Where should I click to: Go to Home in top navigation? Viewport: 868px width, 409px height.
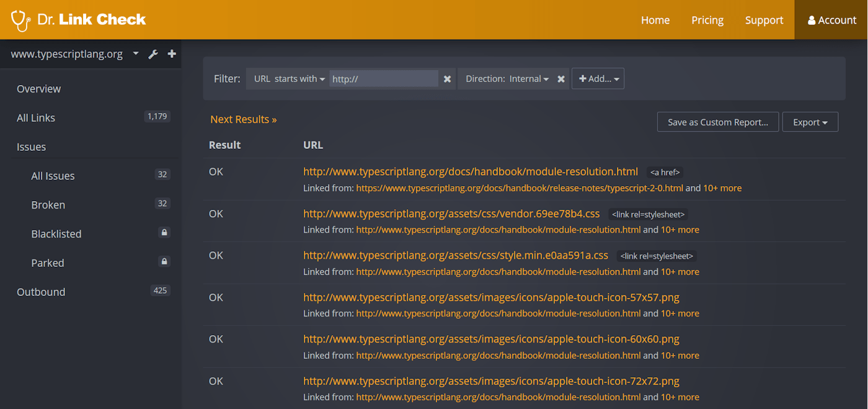coord(655,20)
